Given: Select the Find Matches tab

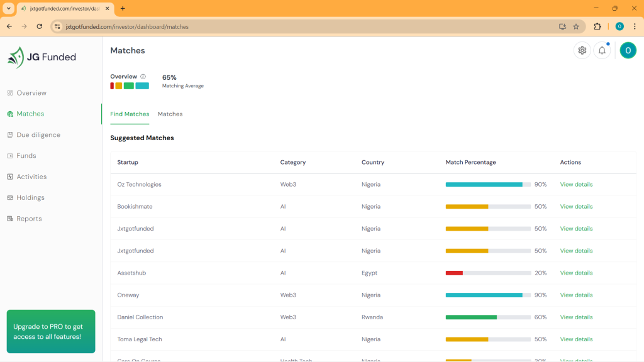Looking at the screenshot, I should [x=130, y=114].
